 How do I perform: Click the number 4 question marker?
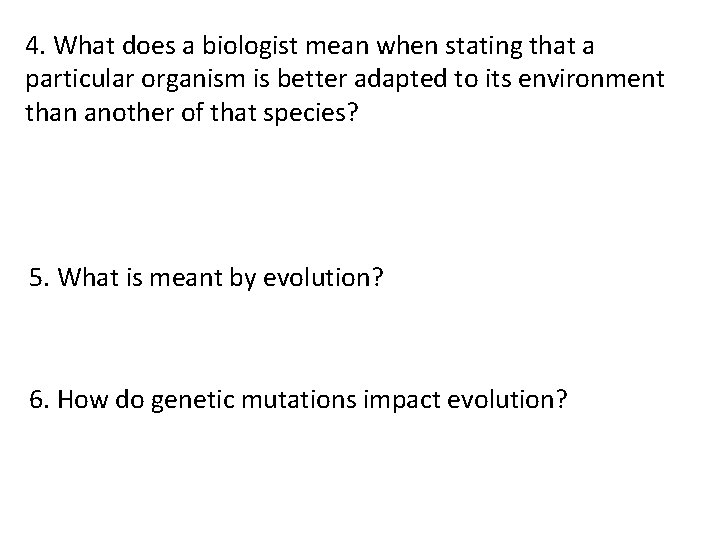tap(37, 45)
